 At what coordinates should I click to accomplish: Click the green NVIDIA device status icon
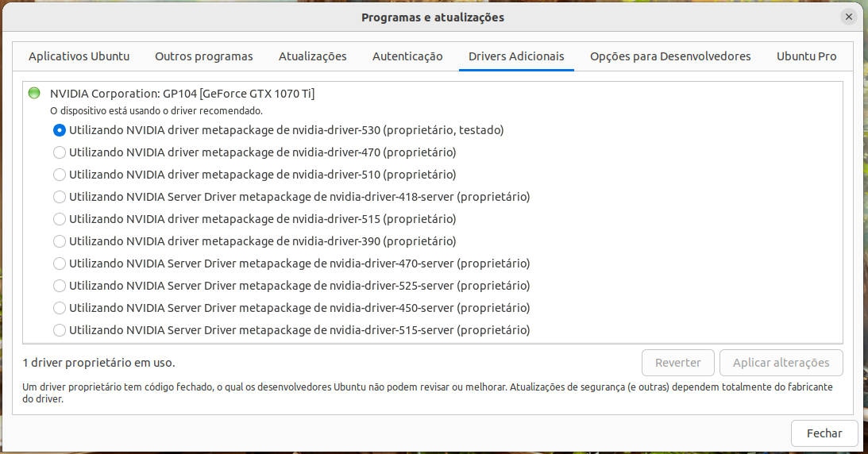(x=34, y=93)
